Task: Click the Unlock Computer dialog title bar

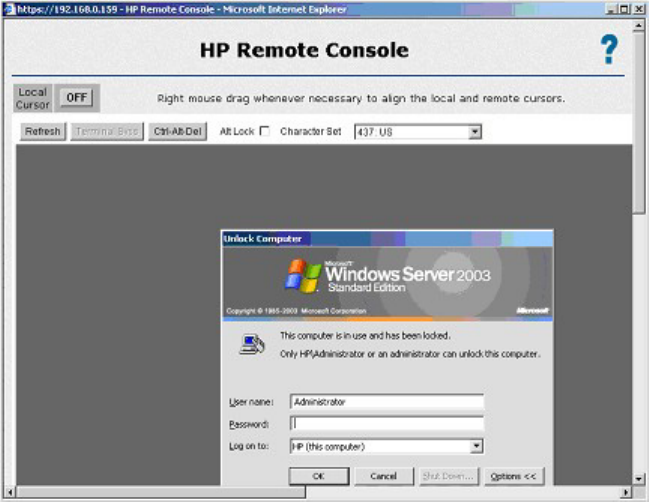Action: tap(387, 239)
